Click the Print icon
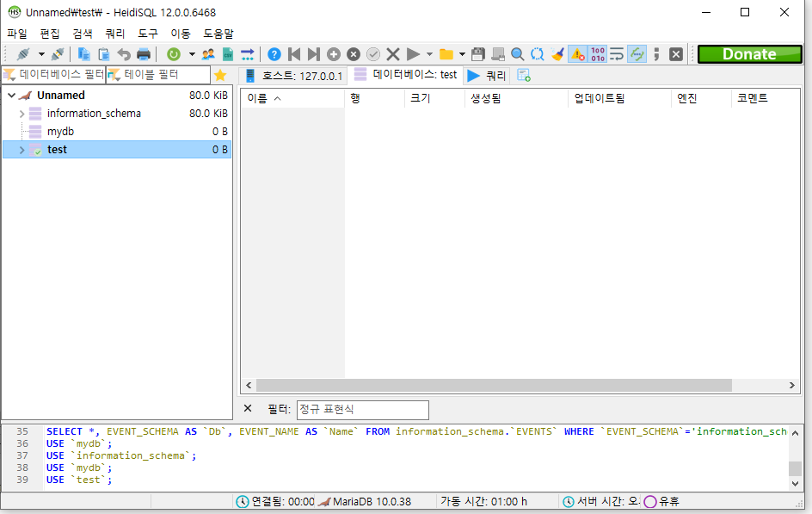Screen dimensions: 812x514 144,54
